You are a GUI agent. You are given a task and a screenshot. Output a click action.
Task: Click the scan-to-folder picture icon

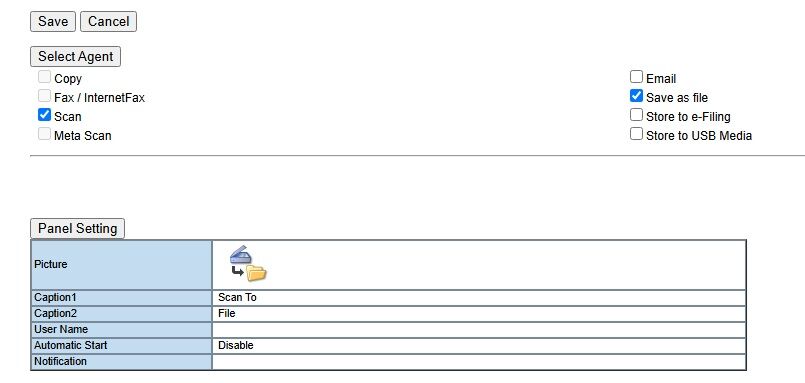click(248, 264)
